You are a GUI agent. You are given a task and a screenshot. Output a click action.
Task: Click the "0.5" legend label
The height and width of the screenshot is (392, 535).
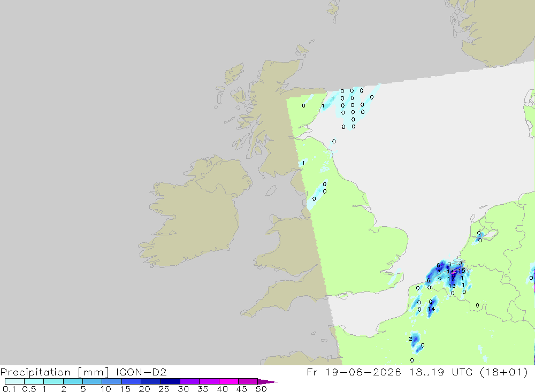[x=29, y=389]
